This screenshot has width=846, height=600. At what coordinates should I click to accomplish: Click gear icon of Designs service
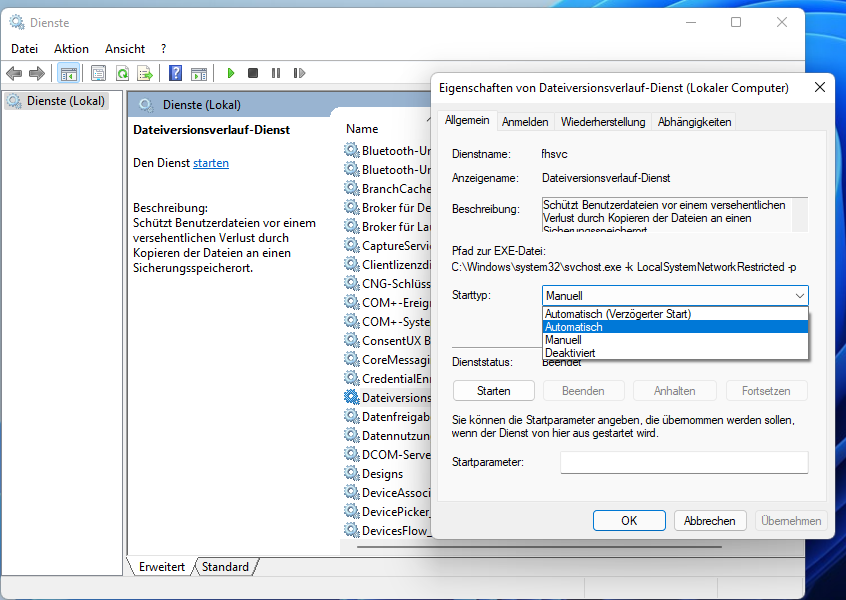(x=352, y=473)
